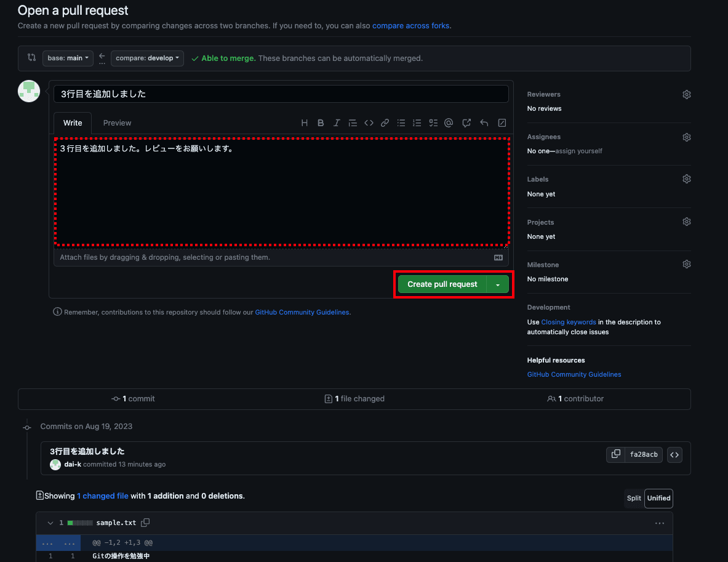Click the 1 changed file link
Viewport: 728px width, 562px height.
[x=103, y=496]
